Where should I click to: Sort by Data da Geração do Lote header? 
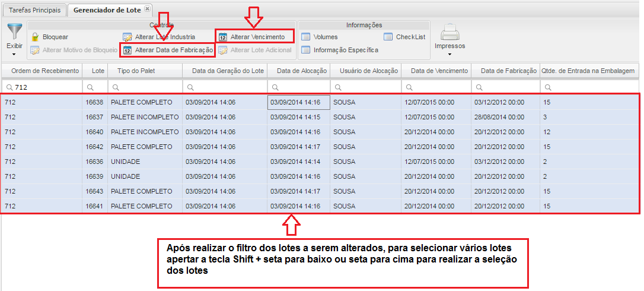tap(225, 71)
